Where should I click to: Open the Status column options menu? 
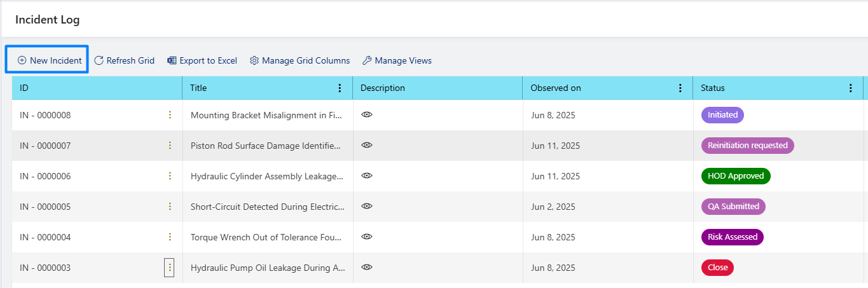pos(851,88)
